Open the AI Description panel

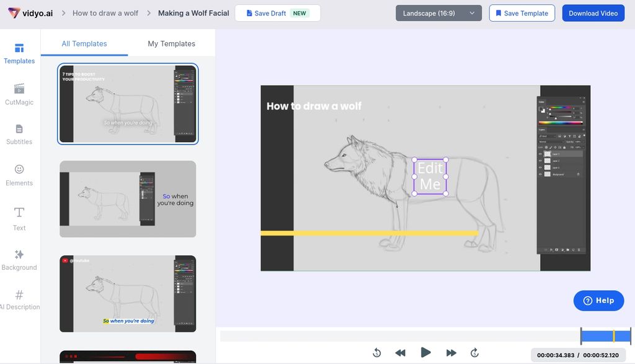tap(19, 300)
